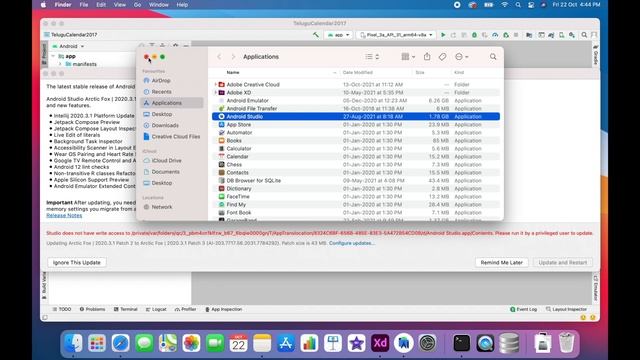
Task: Open Safari from the Dock
Action: tap(120, 343)
